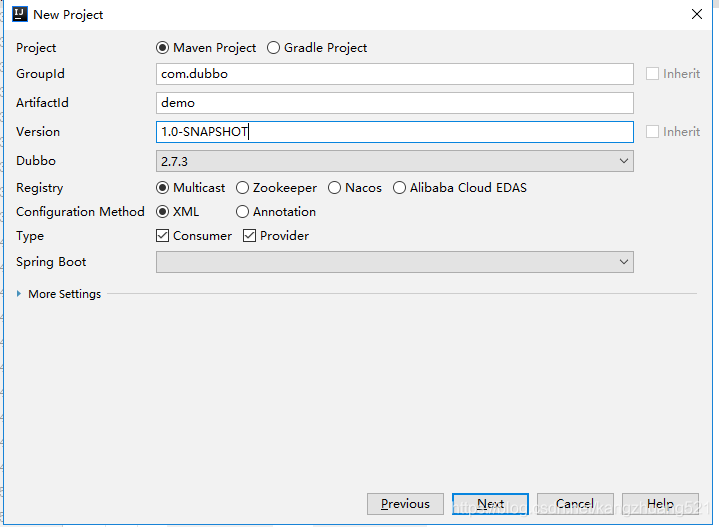Click the ArtifactId input field

(x=395, y=103)
